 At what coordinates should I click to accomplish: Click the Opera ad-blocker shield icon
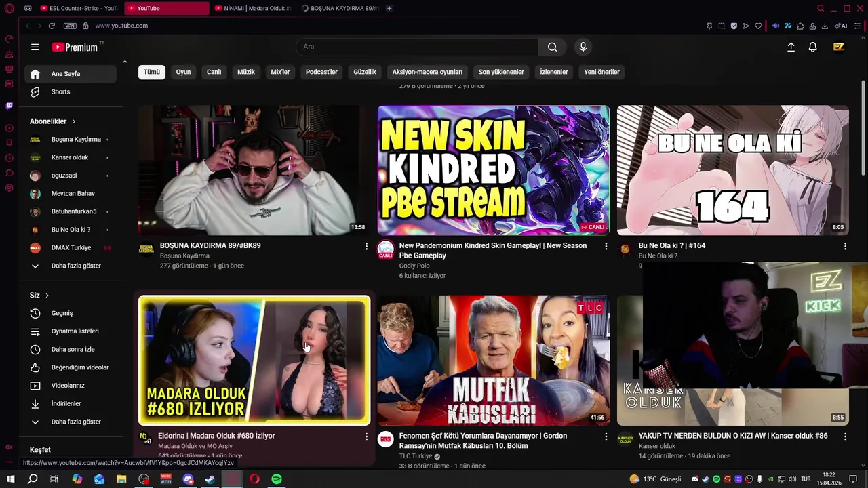(734, 26)
